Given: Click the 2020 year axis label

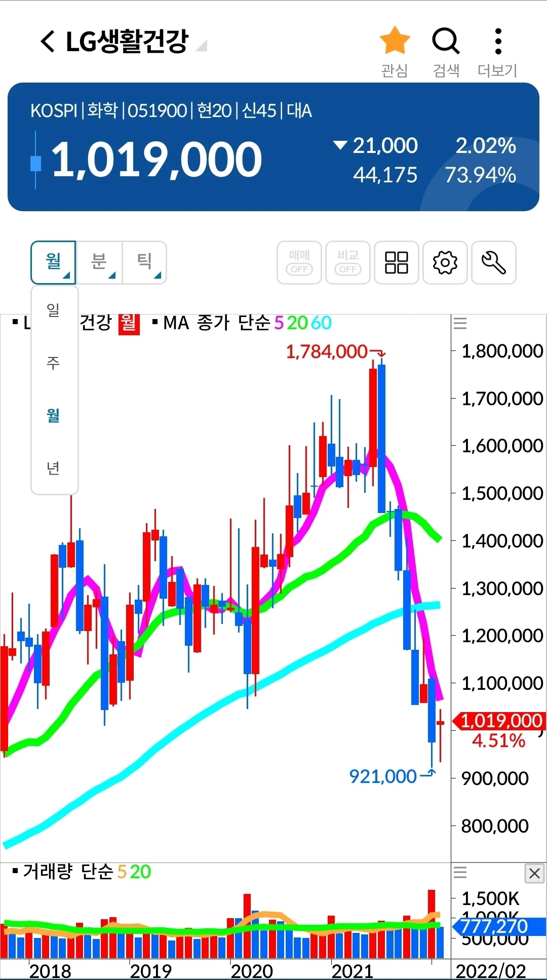Looking at the screenshot, I should coord(252,971).
